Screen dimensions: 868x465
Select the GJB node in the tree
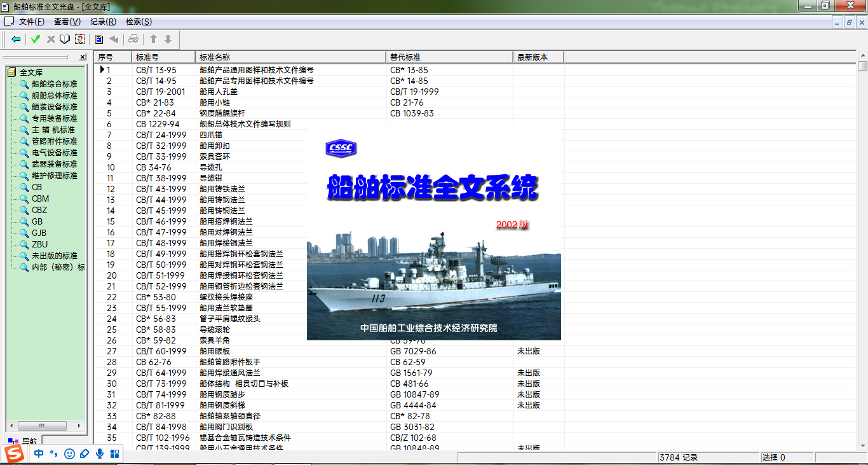[39, 233]
